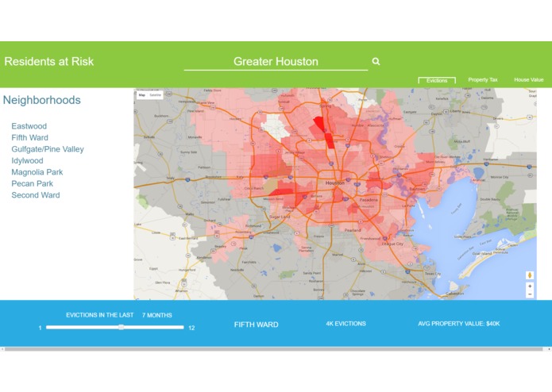Click the Pearland label on map
552x392 pixels.
[353, 230]
